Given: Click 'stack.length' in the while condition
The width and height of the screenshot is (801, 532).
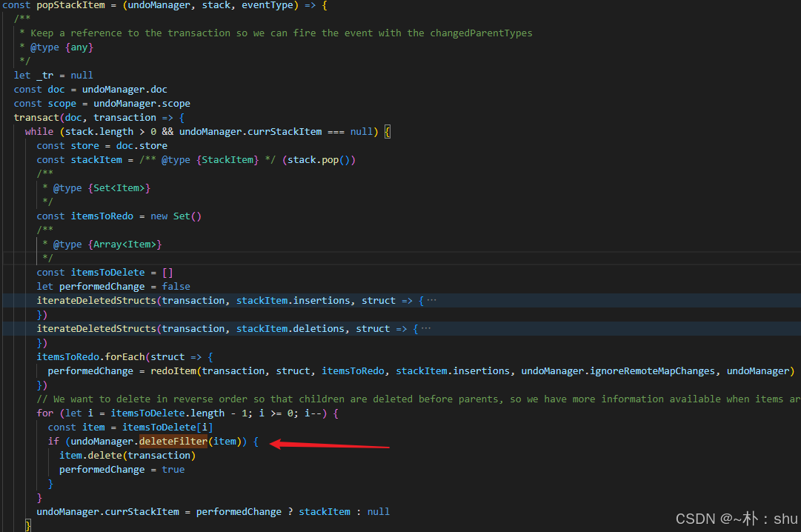Looking at the screenshot, I should click(x=99, y=132).
